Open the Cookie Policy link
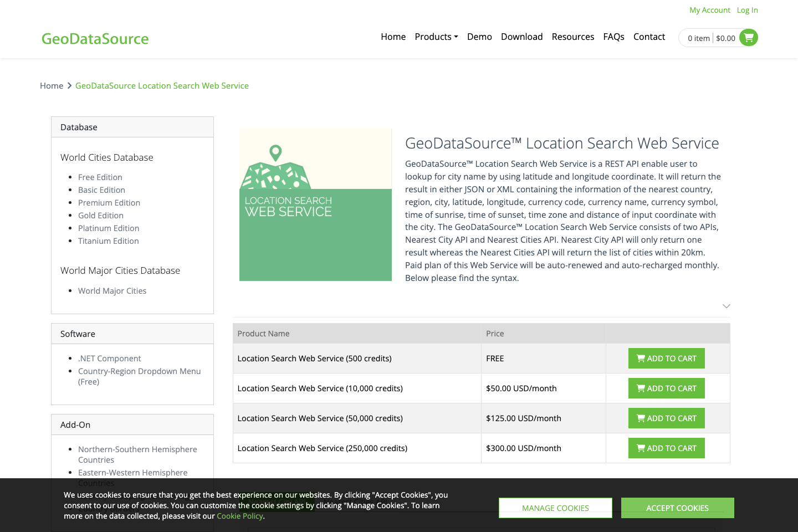 point(239,515)
